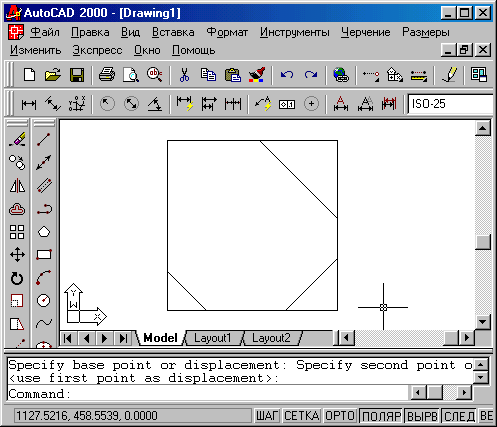The width and height of the screenshot is (497, 427).
Task: Choose the Move tool
Action: (x=17, y=255)
